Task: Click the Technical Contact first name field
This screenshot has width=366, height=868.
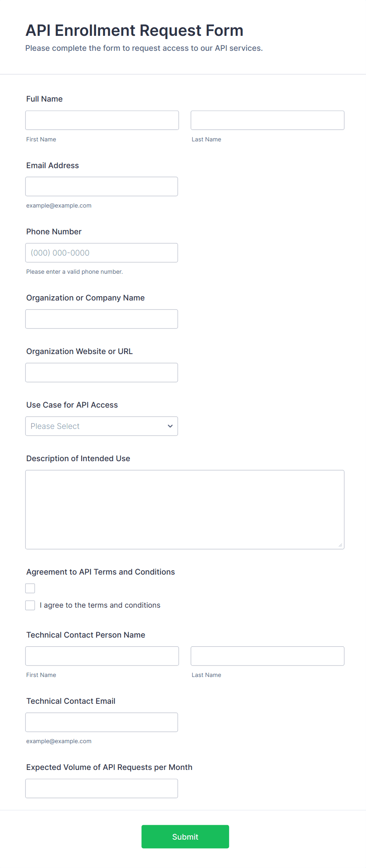Action: point(102,656)
